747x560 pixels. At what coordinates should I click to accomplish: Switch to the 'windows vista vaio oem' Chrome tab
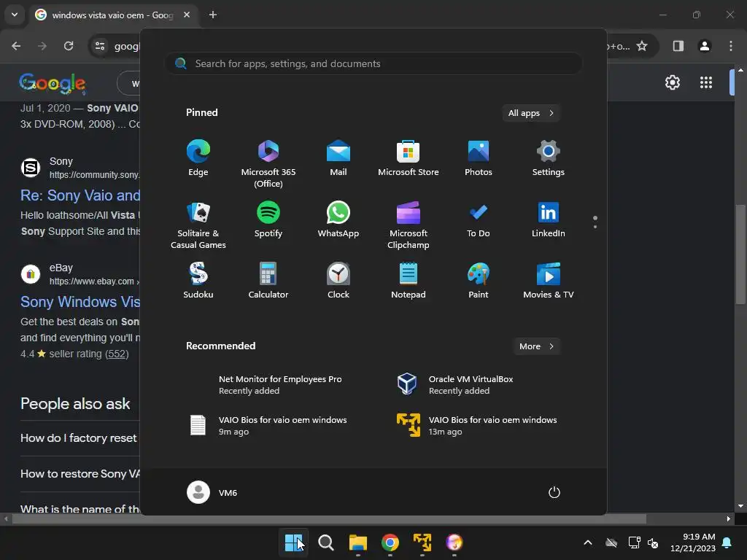pyautogui.click(x=112, y=15)
